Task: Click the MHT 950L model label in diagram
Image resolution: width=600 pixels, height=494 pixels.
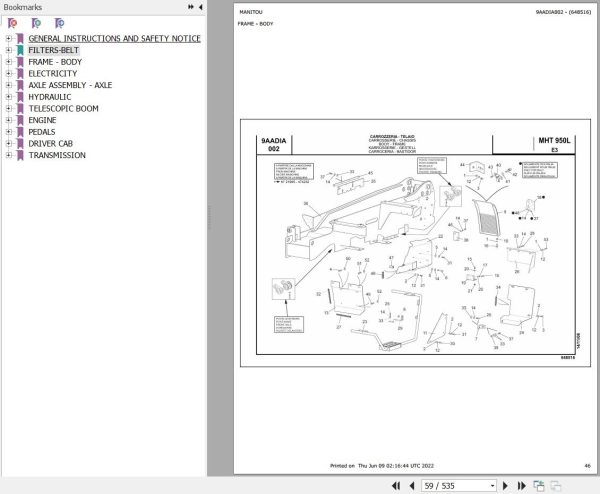Action: click(554, 140)
